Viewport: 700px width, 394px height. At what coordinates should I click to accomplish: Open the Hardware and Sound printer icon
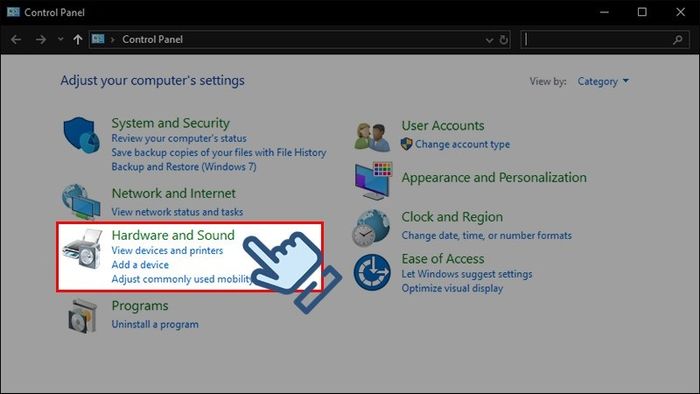(83, 249)
